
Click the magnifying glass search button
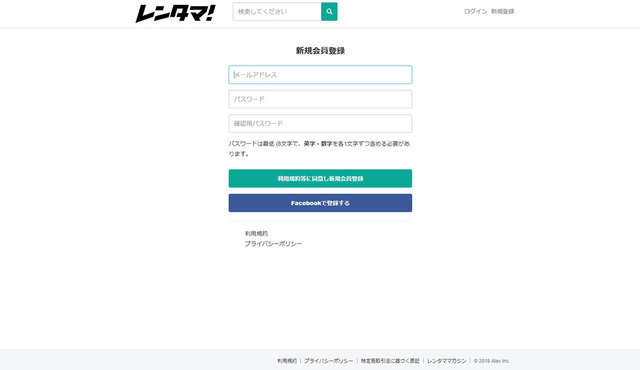[329, 11]
